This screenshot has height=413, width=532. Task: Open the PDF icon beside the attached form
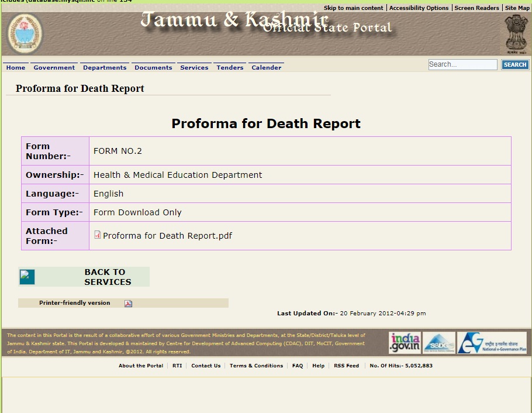point(97,235)
